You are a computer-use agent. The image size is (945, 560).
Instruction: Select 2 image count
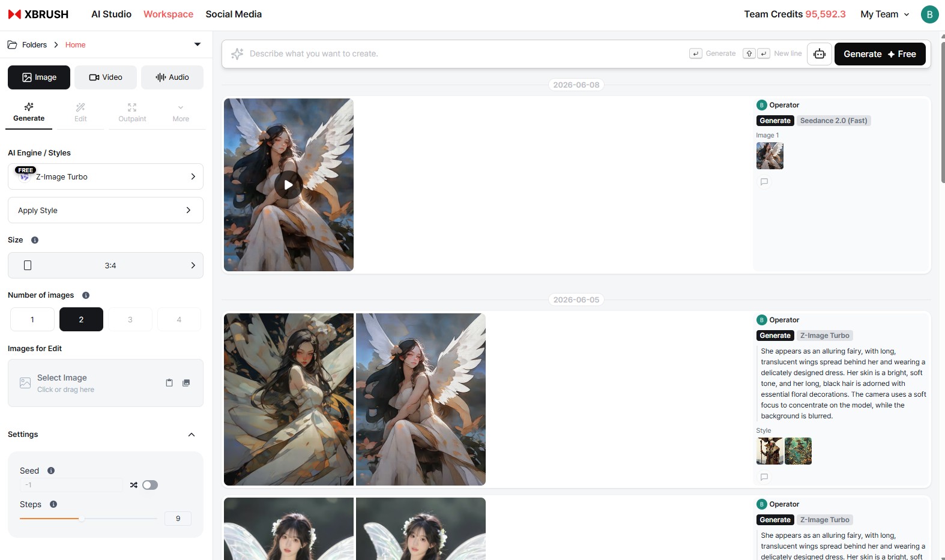coord(81,319)
